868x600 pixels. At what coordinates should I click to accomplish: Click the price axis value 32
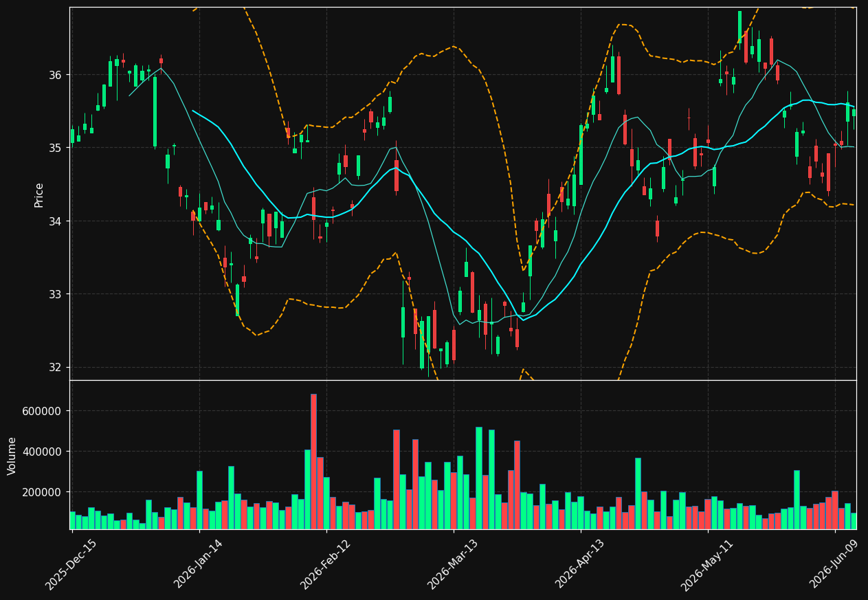coord(57,367)
